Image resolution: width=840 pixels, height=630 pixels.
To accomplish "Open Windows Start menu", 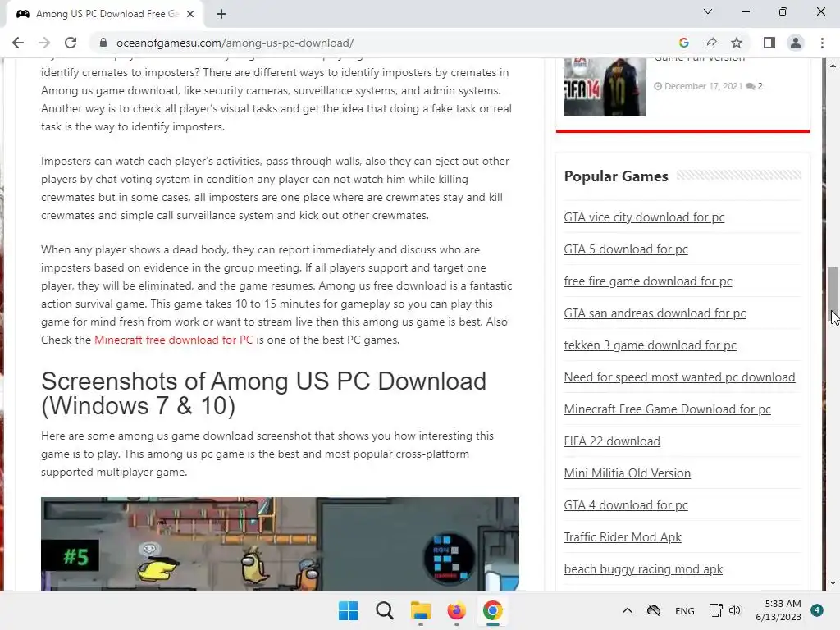I will (x=348, y=610).
